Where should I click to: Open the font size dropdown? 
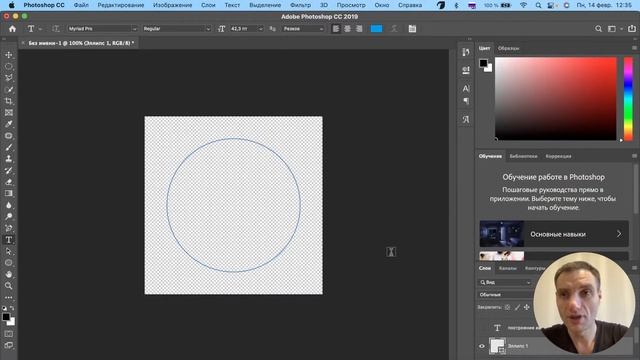[247, 29]
